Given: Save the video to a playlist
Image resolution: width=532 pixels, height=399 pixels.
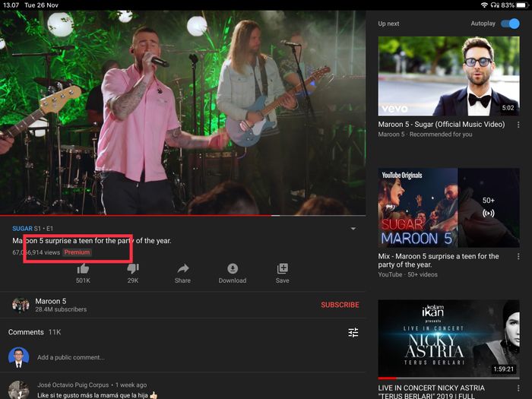Looking at the screenshot, I should (282, 269).
